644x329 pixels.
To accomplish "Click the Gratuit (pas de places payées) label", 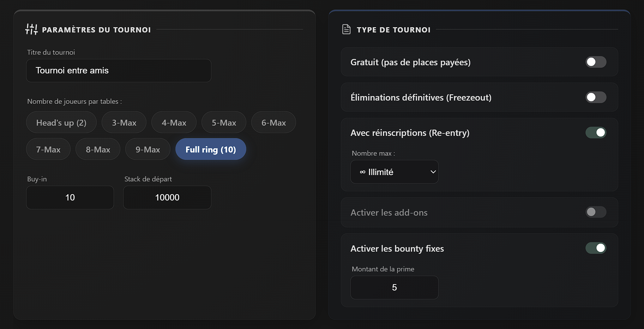I will tap(410, 62).
